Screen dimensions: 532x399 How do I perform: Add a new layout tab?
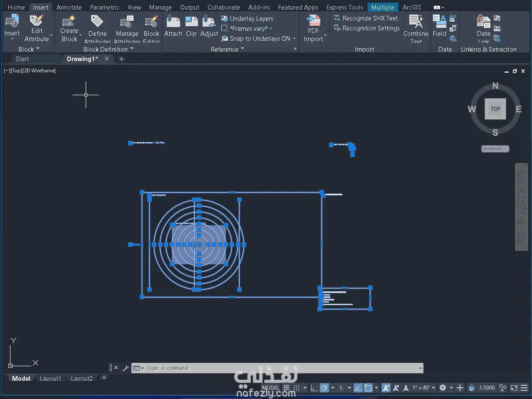(104, 377)
